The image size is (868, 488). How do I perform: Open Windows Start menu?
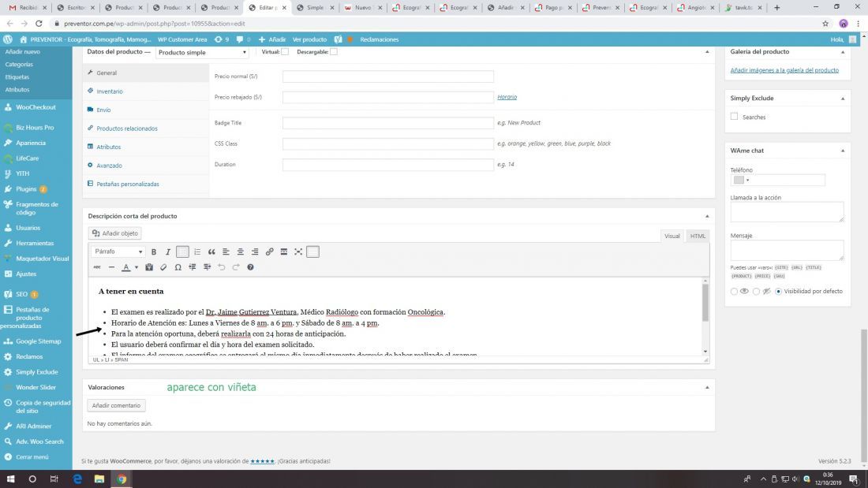pos(10,479)
